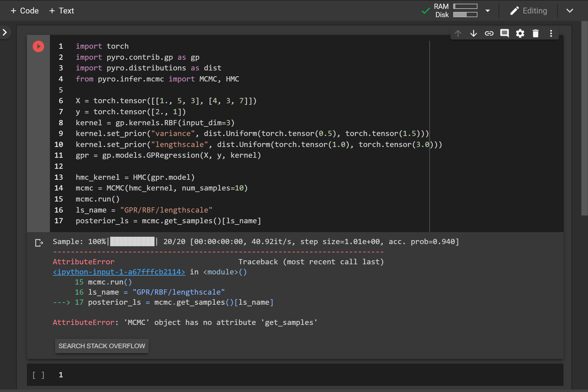This screenshot has width=588, height=392.
Task: Expand the left sidebar panel
Action: click(x=5, y=32)
